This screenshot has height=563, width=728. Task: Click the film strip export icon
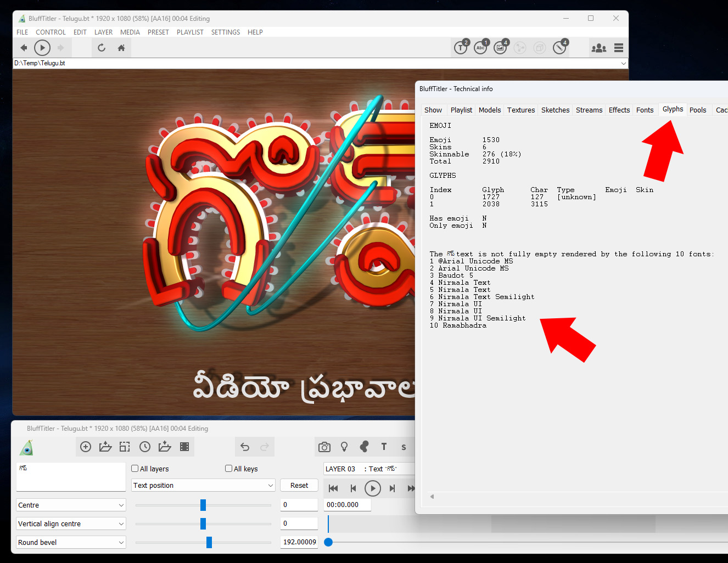184,447
